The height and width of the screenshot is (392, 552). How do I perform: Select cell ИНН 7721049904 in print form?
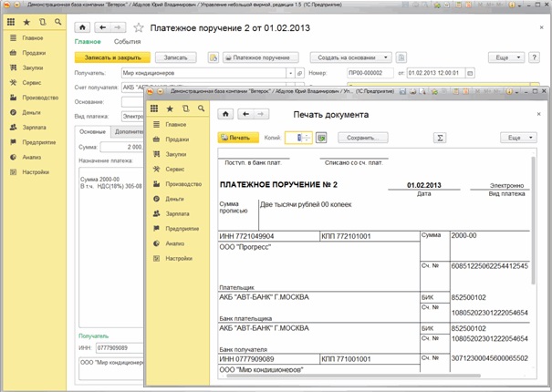[268, 236]
